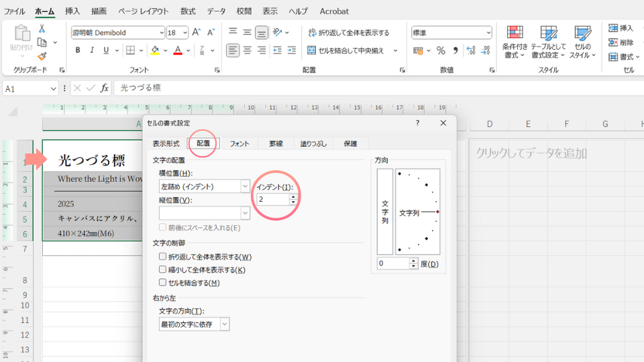Click the Cut scissors icon

(42, 29)
